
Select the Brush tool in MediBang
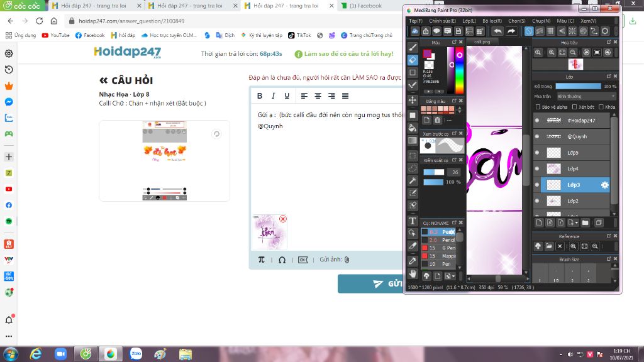coord(413,47)
